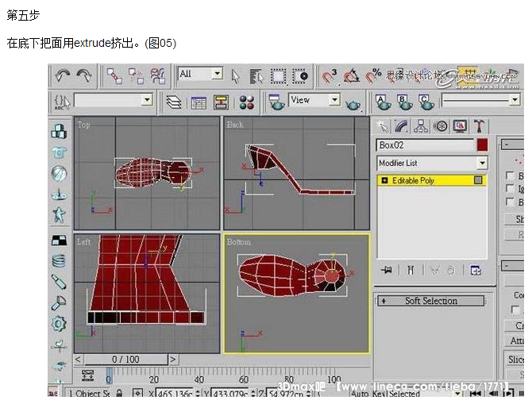The width and height of the screenshot is (532, 400).
Task: Click render preset teapot C
Action: [x=426, y=102]
